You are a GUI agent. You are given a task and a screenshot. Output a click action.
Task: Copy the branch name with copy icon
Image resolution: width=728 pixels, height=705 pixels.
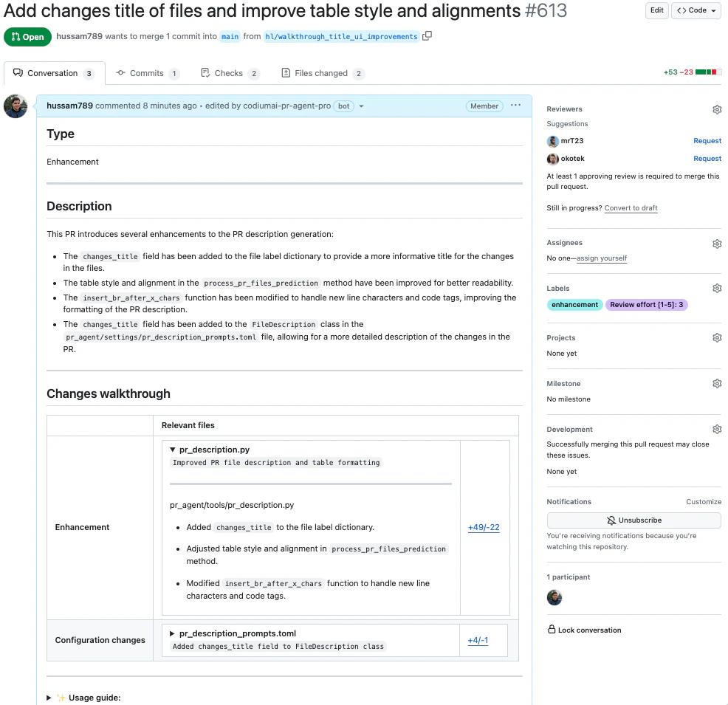pos(427,35)
